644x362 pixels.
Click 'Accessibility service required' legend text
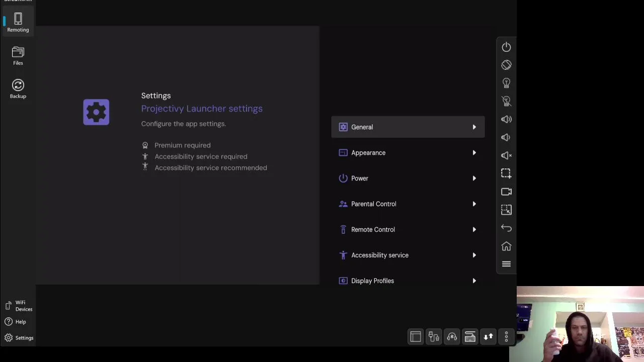(201, 156)
